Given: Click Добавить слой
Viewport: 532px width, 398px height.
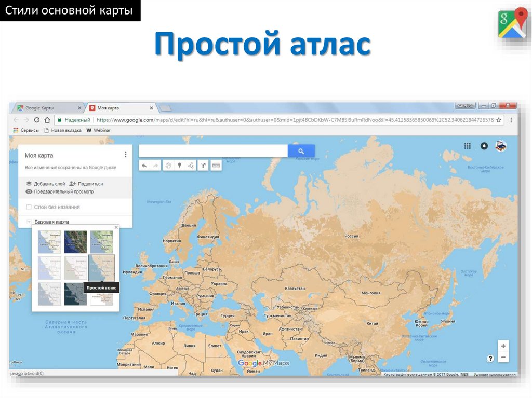Looking at the screenshot, I should (46, 184).
